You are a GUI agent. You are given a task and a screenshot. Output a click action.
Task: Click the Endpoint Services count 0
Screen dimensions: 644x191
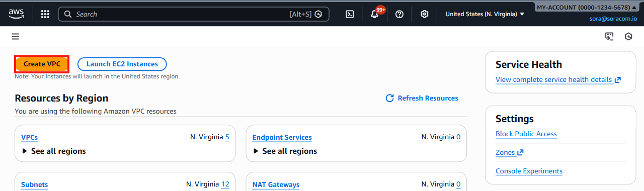(458, 137)
